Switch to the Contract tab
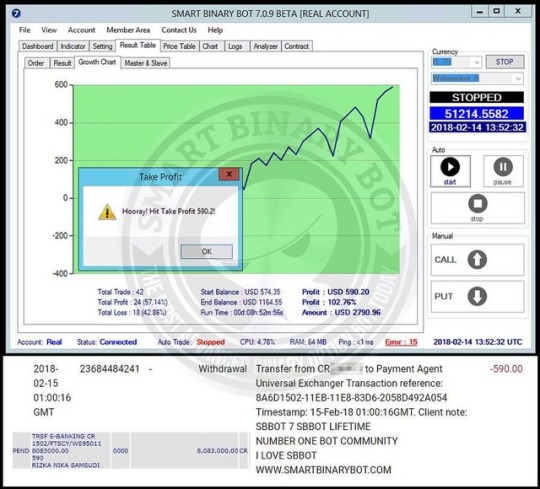Screen dimensions: 540x489 pos(297,46)
